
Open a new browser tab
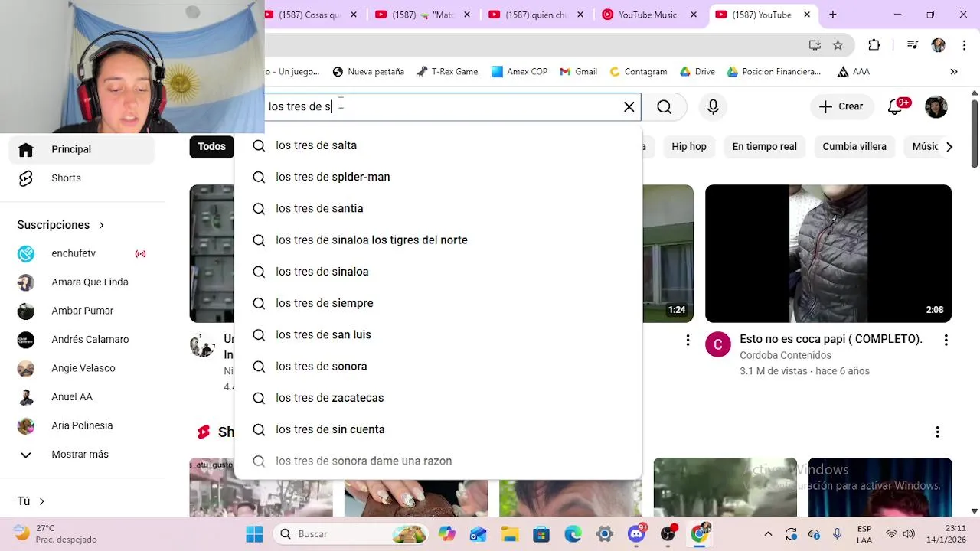pos(833,15)
